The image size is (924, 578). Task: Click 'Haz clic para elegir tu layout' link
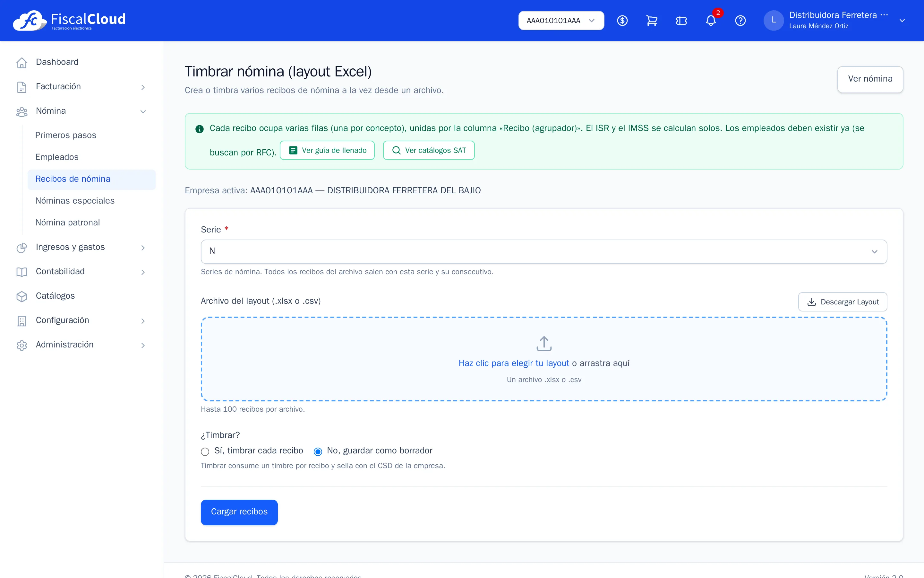[x=514, y=363]
